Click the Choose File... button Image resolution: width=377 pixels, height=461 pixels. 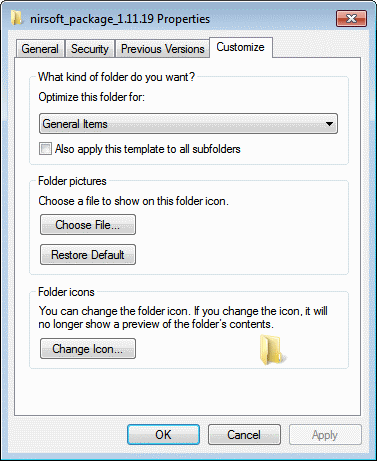[88, 225]
